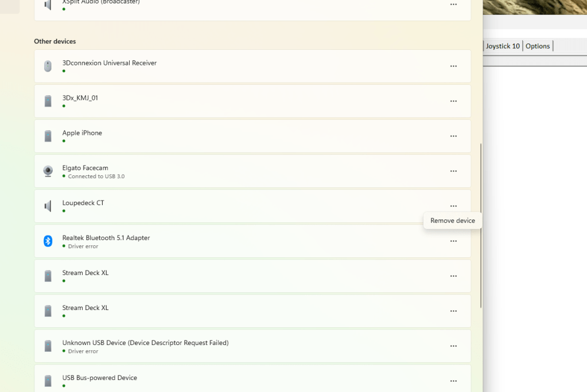The height and width of the screenshot is (392, 587).
Task: Open more options for USB Bus-powered Device
Action: pos(453,381)
